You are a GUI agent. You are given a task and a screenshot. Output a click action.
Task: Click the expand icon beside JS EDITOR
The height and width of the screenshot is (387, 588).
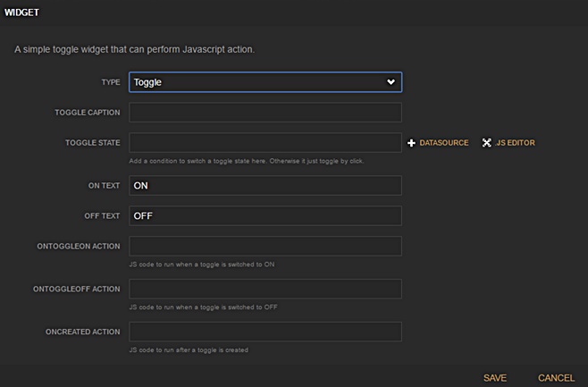click(487, 143)
